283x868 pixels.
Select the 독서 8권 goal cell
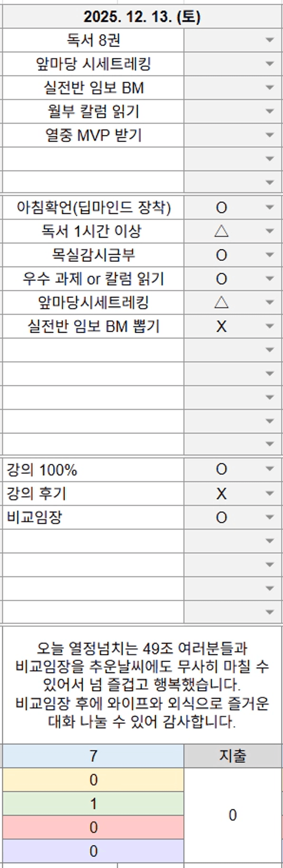[x=93, y=40]
